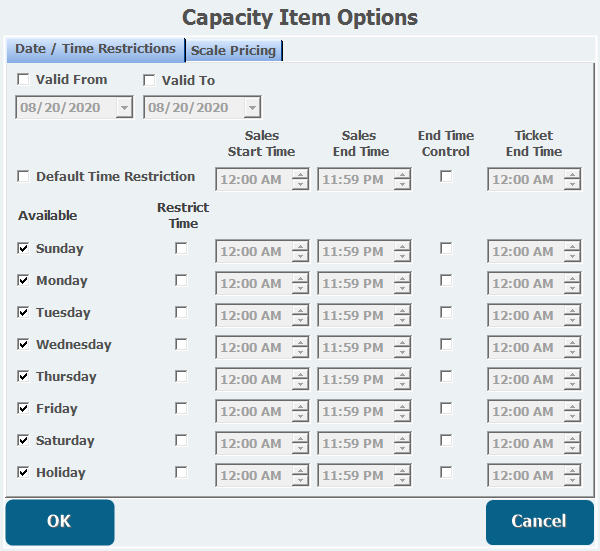Uncheck Tuesday availability checkbox
Image resolution: width=600 pixels, height=551 pixels.
(23, 312)
